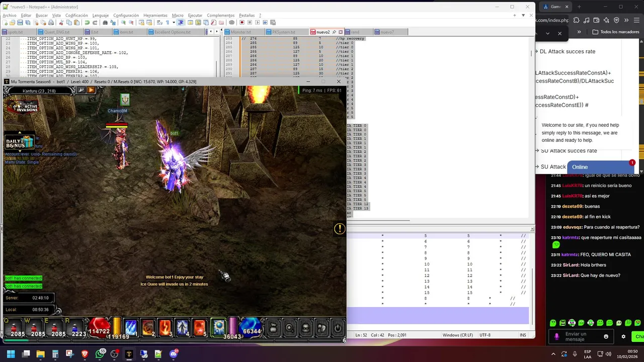Click the Active Invasions banner
This screenshot has height=362, width=644.
[22, 107]
